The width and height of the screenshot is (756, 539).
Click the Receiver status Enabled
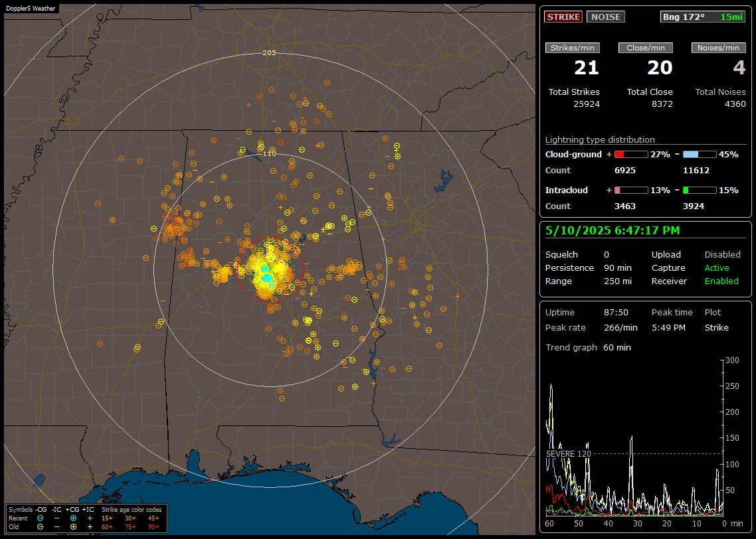click(x=721, y=281)
